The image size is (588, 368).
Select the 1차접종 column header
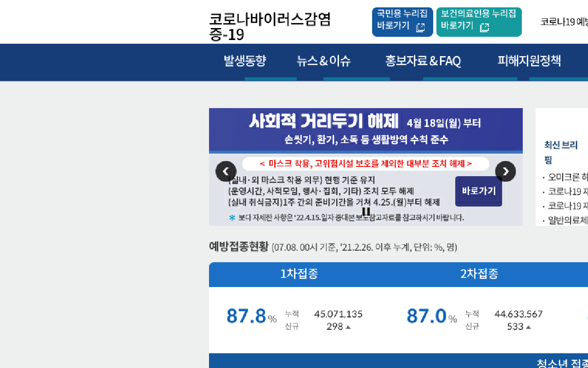(x=299, y=274)
